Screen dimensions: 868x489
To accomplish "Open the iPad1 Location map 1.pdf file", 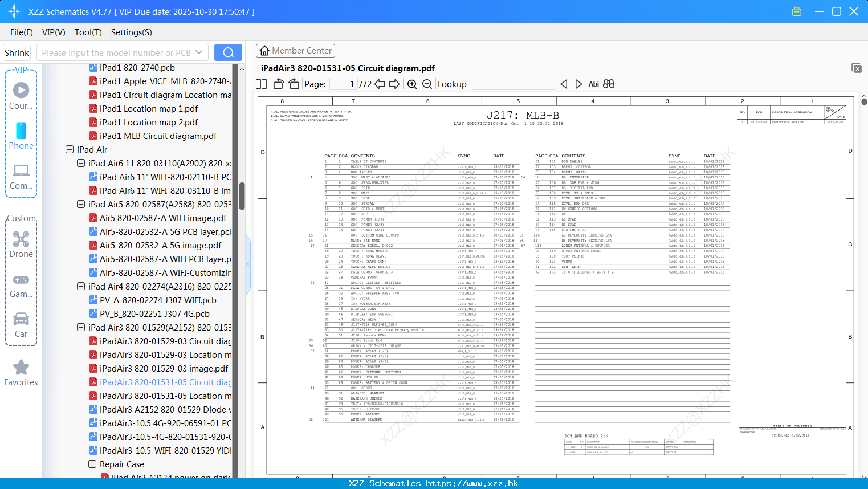I will (x=149, y=108).
